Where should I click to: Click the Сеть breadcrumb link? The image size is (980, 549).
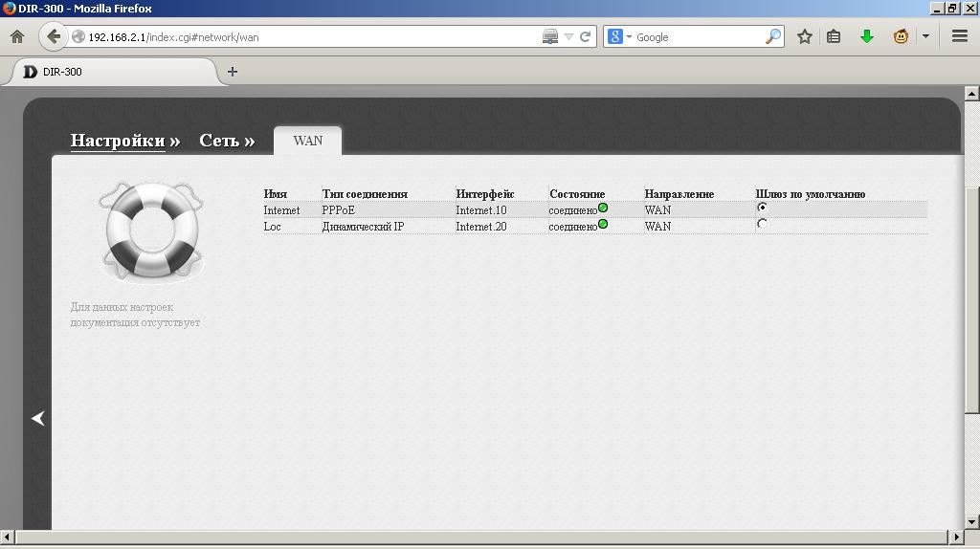(x=219, y=141)
